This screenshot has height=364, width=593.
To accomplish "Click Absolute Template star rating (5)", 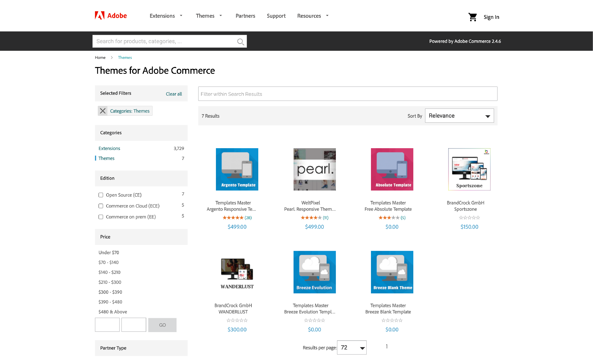I will click(x=392, y=218).
